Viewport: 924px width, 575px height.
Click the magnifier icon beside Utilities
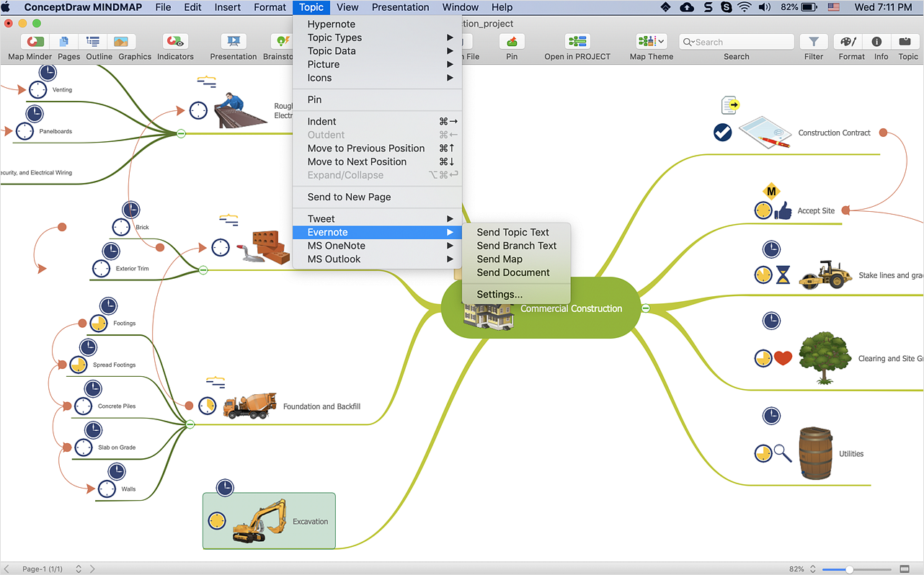click(783, 453)
